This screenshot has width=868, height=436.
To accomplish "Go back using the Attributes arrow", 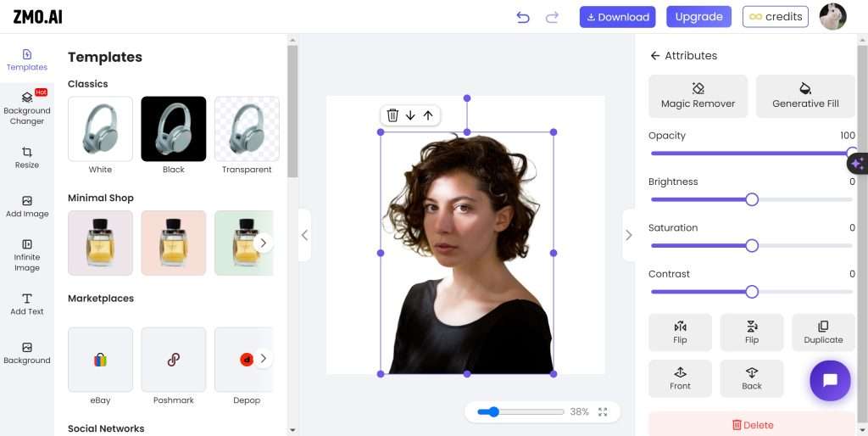I will tap(655, 55).
